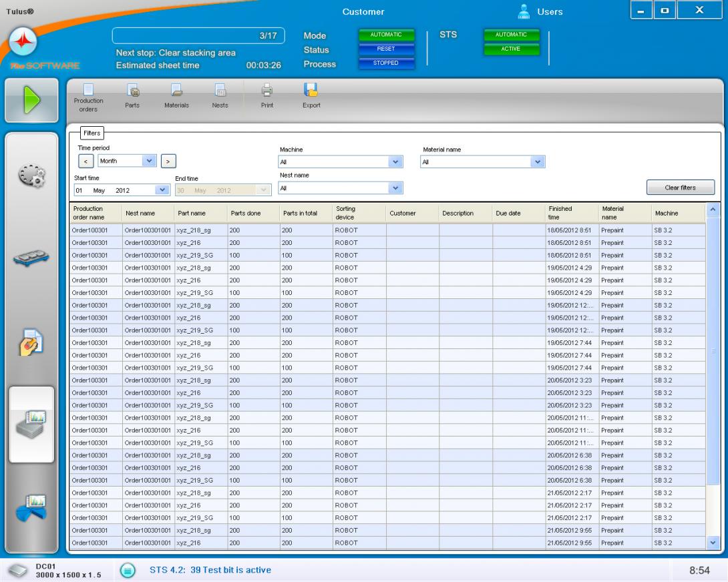Go to next time period arrow

[x=168, y=161]
